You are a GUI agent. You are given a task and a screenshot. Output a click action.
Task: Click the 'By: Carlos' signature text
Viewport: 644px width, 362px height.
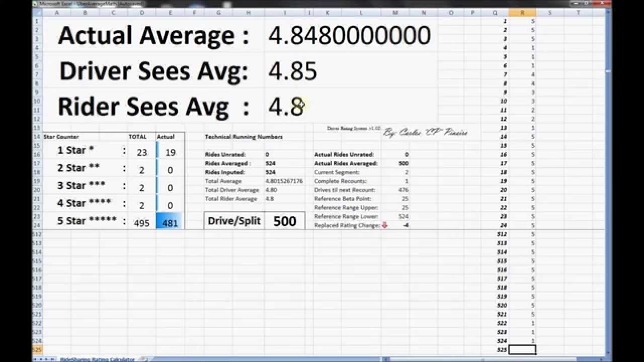point(425,133)
